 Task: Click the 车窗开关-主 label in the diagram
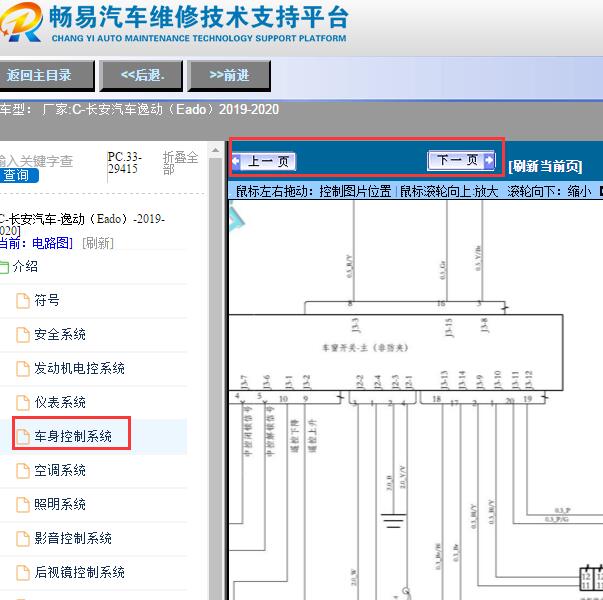(x=365, y=348)
